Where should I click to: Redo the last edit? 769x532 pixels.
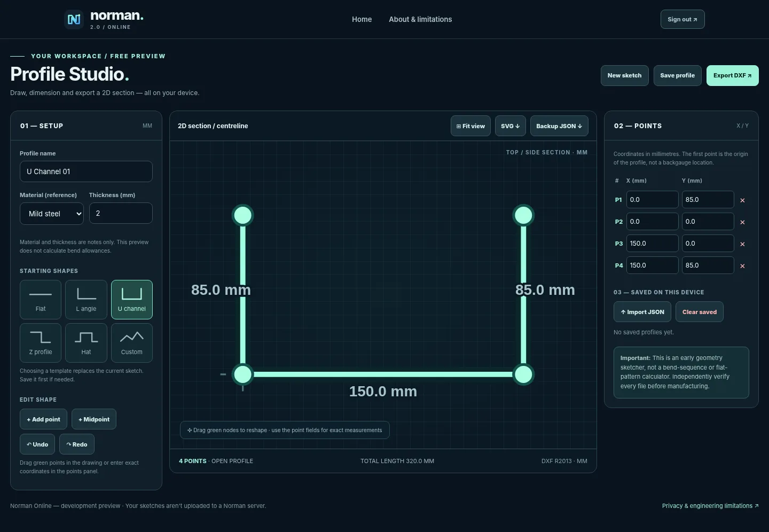[x=77, y=444]
